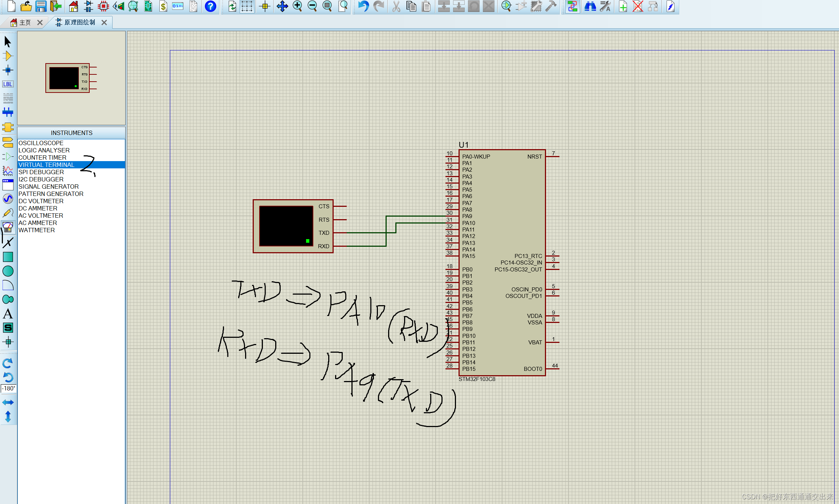Screen dimensions: 839x504
Task: Switch to the 主页 tab
Action: tap(25, 22)
